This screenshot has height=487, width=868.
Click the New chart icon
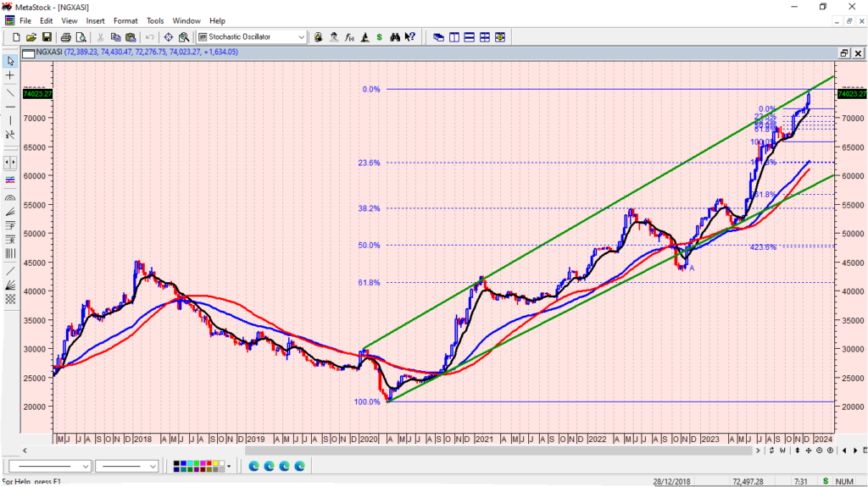(x=16, y=37)
